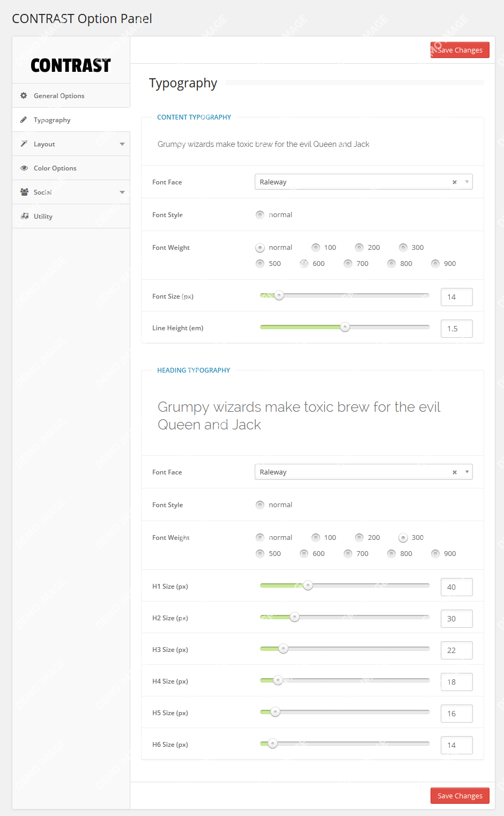Click the bottom Save Changes button
Screen dimensions: 504x816
pyautogui.click(x=459, y=796)
